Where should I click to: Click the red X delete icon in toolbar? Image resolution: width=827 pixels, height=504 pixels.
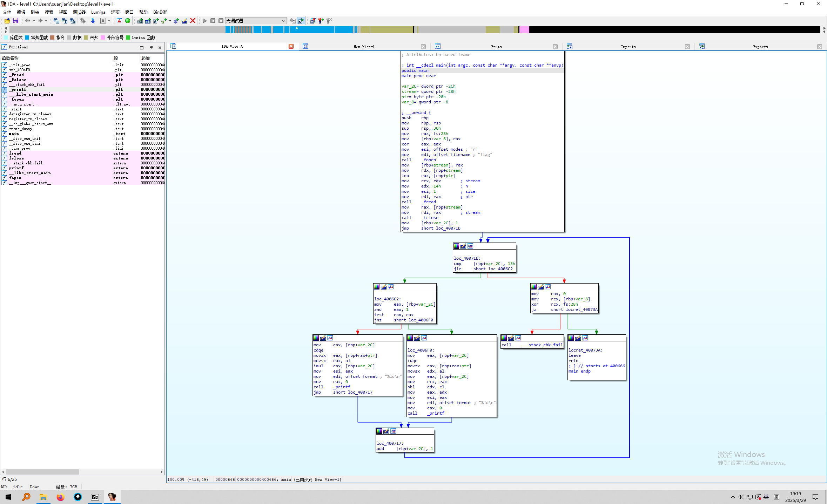click(193, 21)
